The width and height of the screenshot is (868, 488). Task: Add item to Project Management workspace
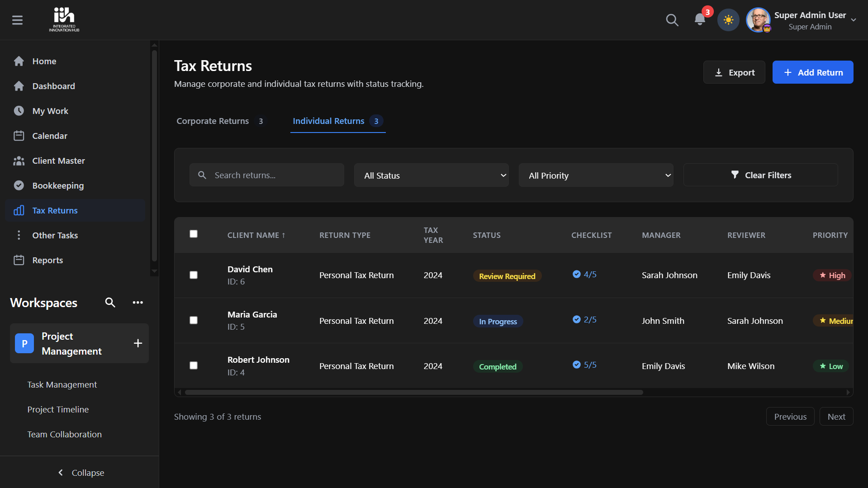[138, 343]
